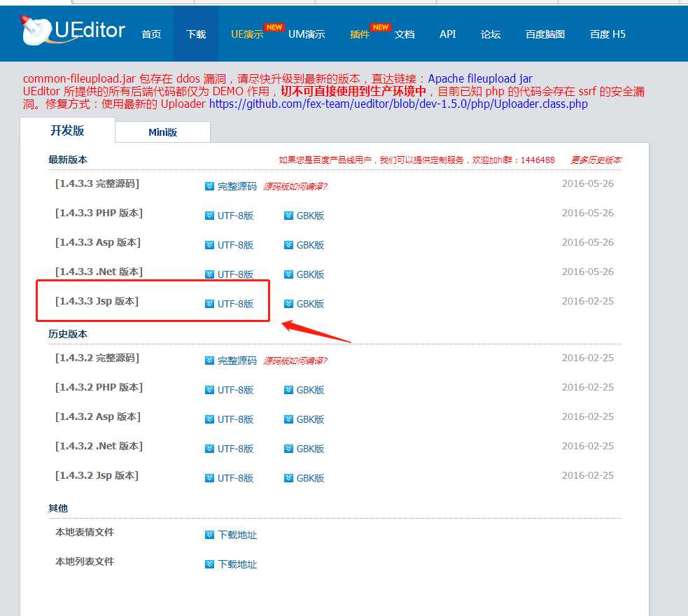
Task: Click the 更多历史版本 link
Action: pos(596,160)
